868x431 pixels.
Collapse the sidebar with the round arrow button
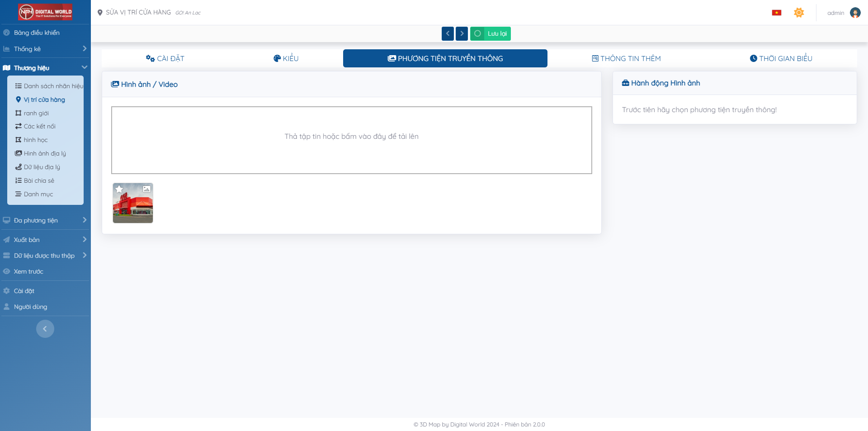tap(45, 329)
